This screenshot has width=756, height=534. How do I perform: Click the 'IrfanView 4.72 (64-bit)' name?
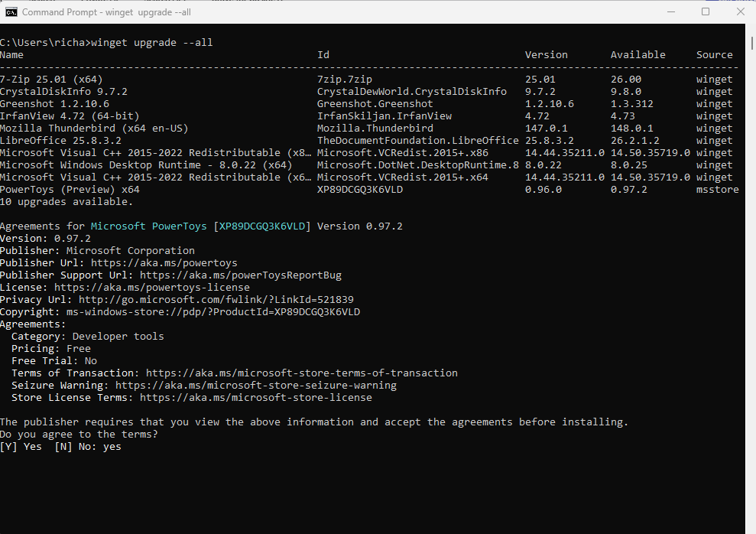[x=70, y=116]
